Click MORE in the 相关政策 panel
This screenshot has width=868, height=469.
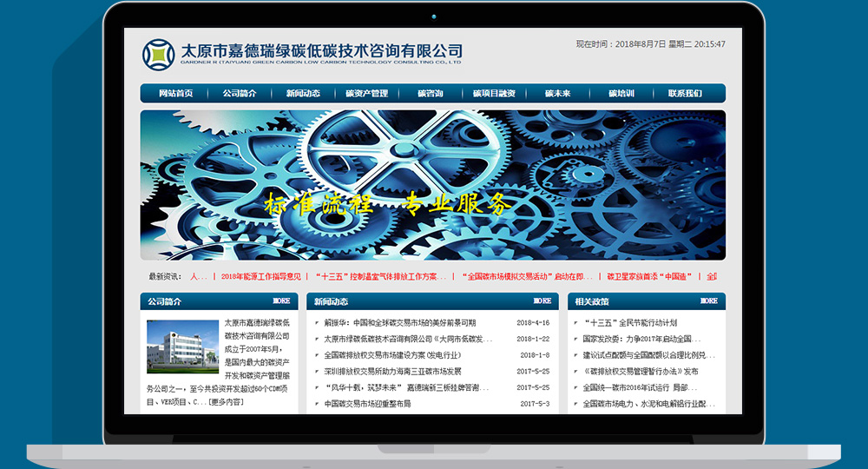tap(708, 301)
